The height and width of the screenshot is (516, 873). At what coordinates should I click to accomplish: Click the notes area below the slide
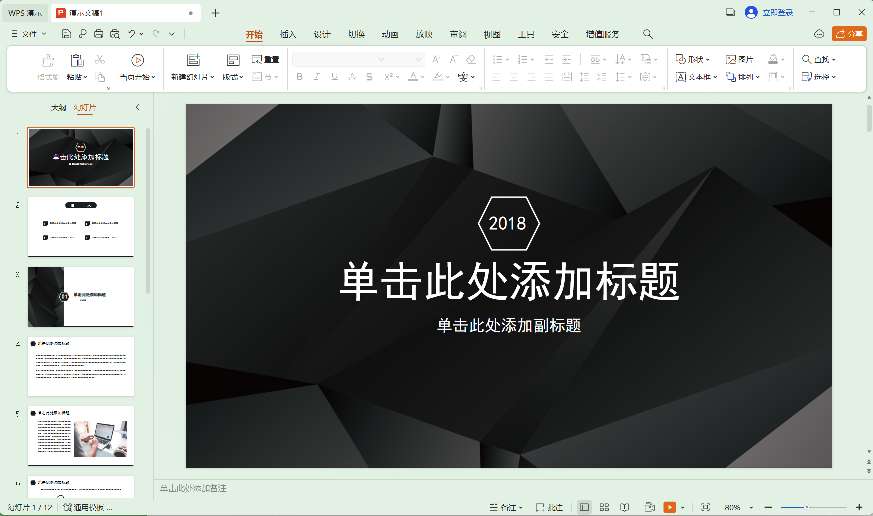click(509, 488)
